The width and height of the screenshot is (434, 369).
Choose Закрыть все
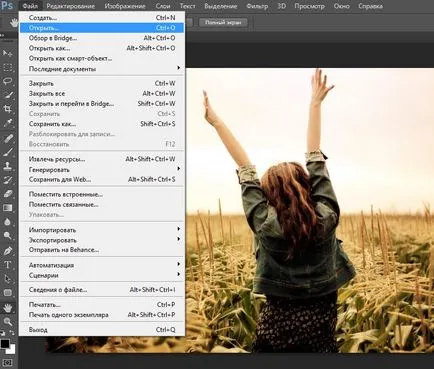102,94
